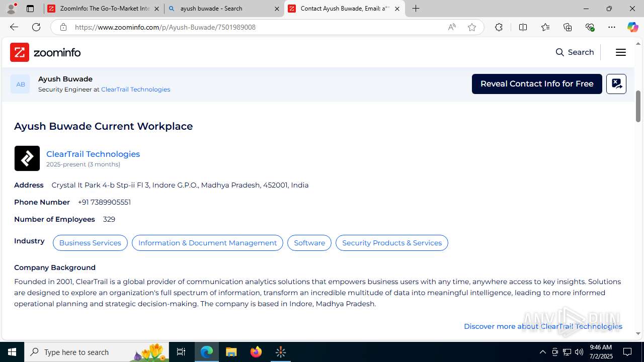Open ClearTrail Technologies workplace heading link

(93, 154)
